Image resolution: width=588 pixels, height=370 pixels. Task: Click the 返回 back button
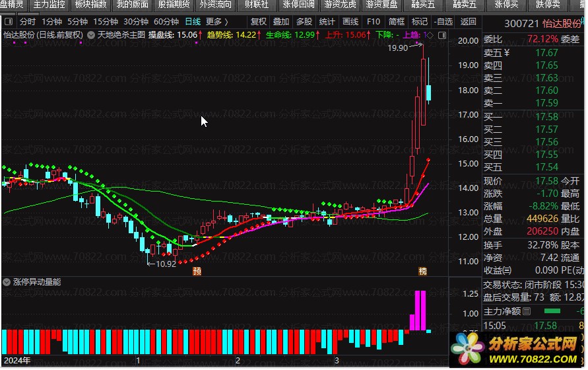pos(468,22)
